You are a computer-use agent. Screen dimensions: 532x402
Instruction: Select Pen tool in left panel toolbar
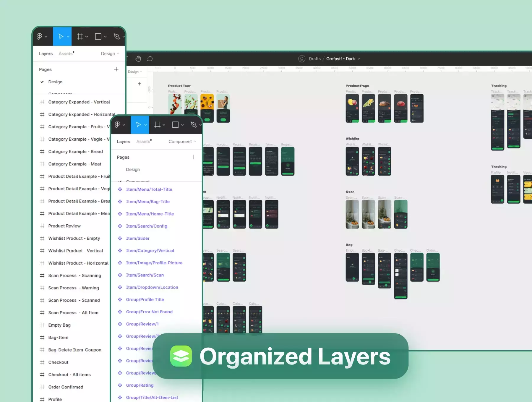click(x=117, y=36)
